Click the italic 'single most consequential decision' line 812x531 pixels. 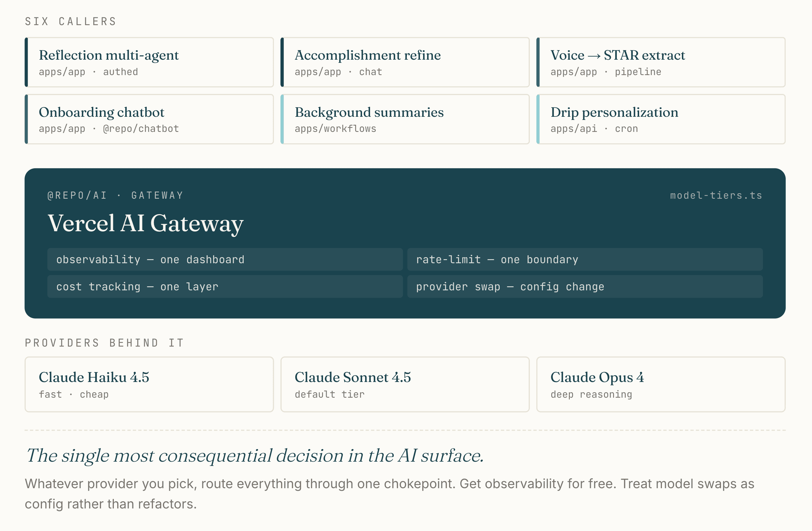pyautogui.click(x=255, y=456)
